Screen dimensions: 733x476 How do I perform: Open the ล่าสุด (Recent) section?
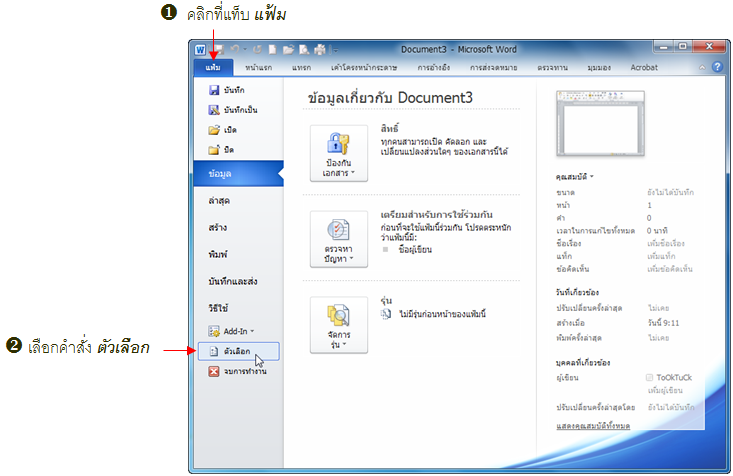(219, 201)
